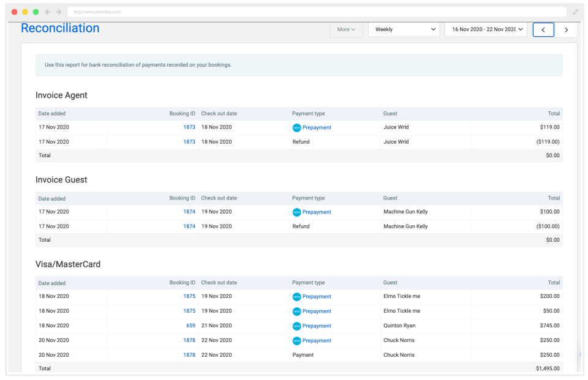
Task: Click the $745.00 amount
Action: click(550, 326)
